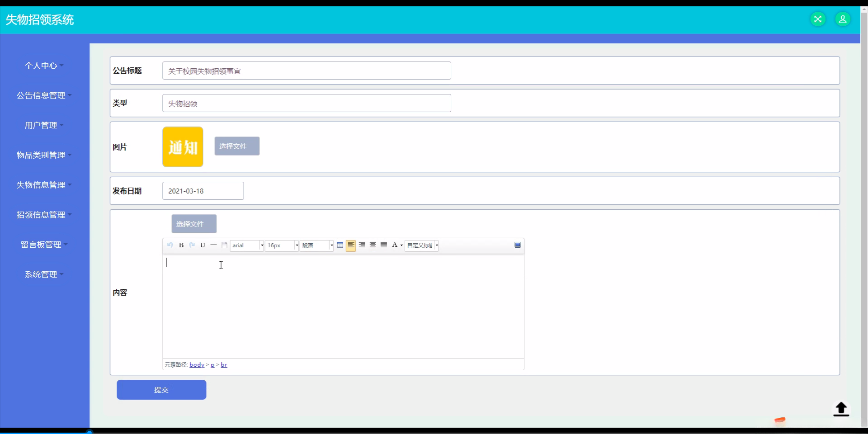This screenshot has height=434, width=868.
Task: Open the user profile icon in header
Action: 843,19
